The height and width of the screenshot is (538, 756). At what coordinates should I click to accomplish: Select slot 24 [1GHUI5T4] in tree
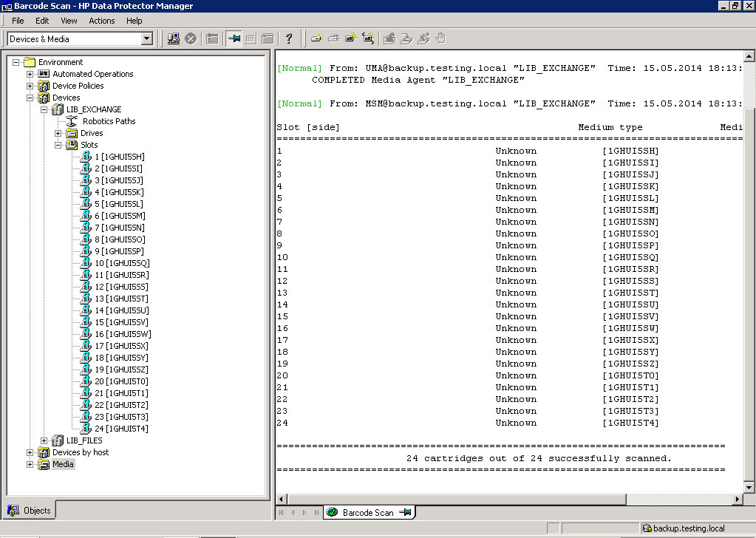point(121,429)
